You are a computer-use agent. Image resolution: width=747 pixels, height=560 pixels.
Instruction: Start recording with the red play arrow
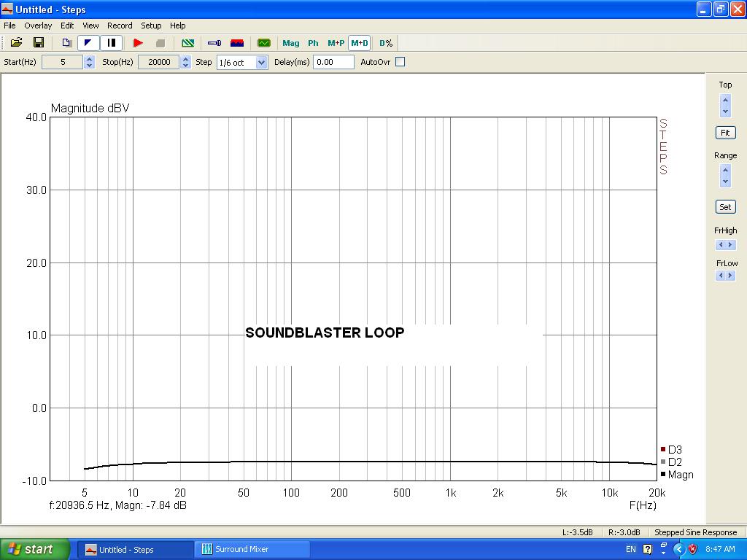click(138, 43)
